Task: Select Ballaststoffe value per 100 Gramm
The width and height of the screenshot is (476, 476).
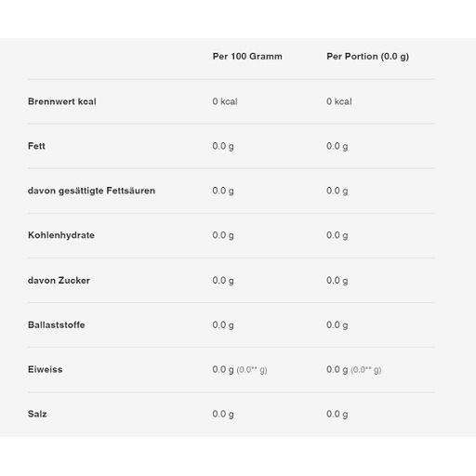Action: click(x=223, y=325)
